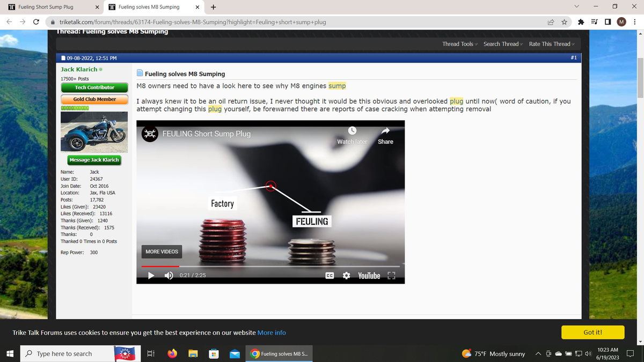Click the post page icon beside title

[x=140, y=73]
